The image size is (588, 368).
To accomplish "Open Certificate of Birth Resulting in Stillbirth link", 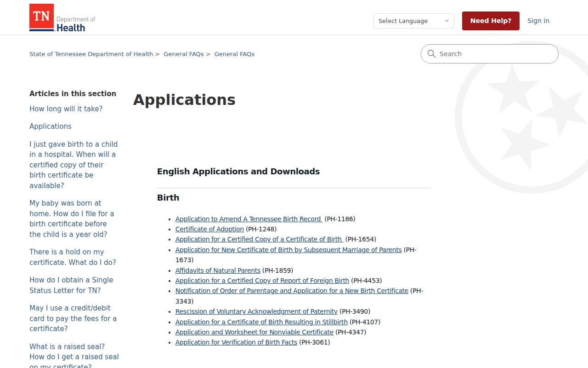I will pos(261,322).
